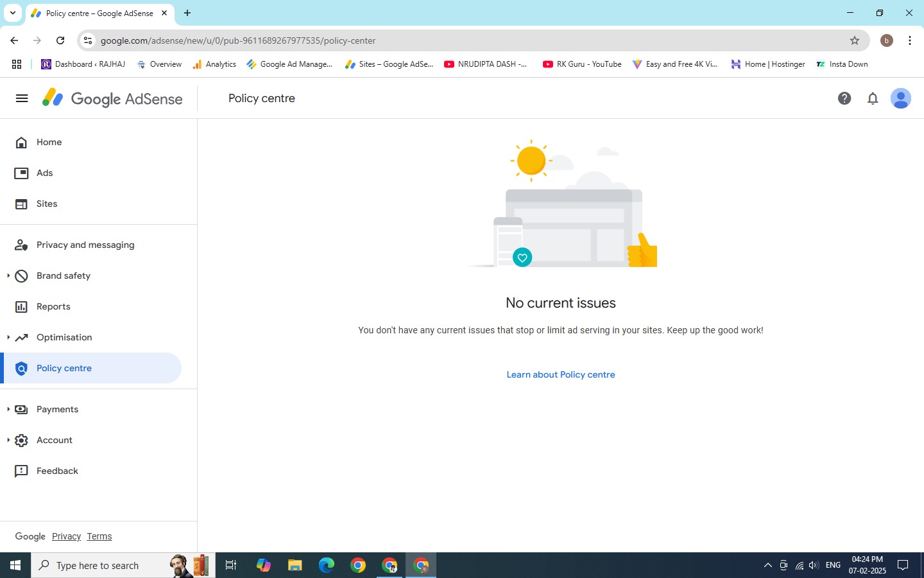This screenshot has height=578, width=924.
Task: Open the Analytics bookmark
Action: coord(214,64)
